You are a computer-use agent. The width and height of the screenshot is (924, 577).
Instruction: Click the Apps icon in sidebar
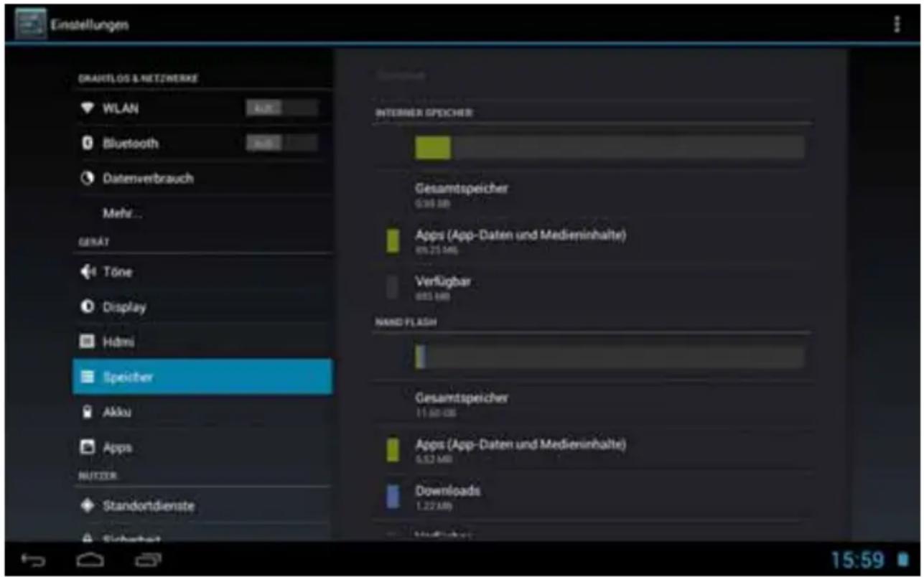(88, 447)
